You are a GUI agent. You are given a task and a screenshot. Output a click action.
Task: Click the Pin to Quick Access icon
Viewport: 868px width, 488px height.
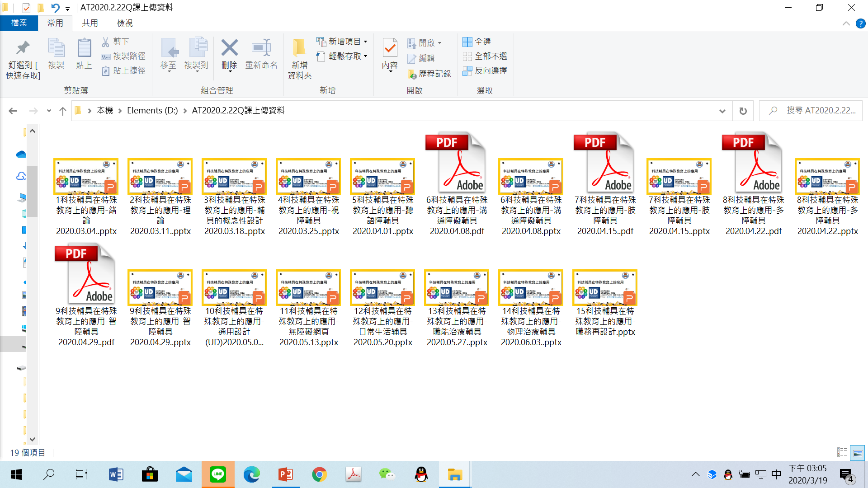[x=23, y=48]
